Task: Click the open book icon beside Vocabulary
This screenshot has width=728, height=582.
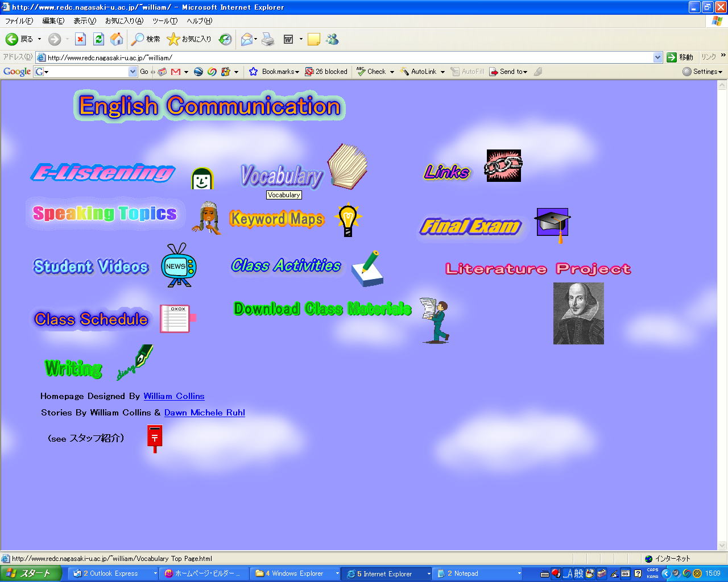Action: [x=347, y=167]
